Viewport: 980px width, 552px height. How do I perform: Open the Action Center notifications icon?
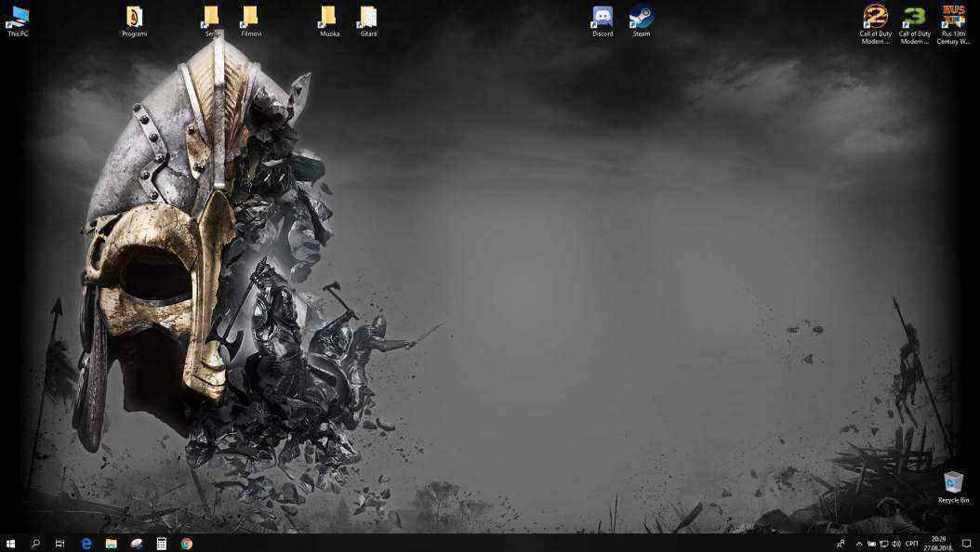(967, 544)
